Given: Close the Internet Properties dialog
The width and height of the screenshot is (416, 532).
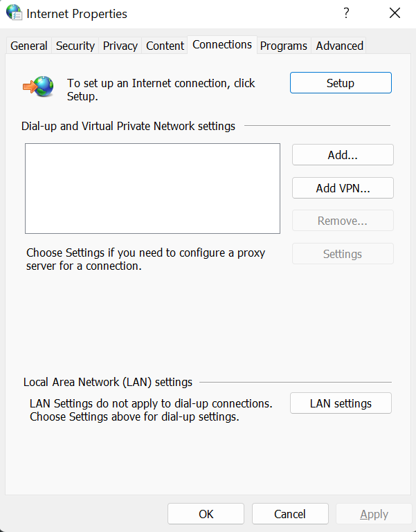Looking at the screenshot, I should click(395, 13).
